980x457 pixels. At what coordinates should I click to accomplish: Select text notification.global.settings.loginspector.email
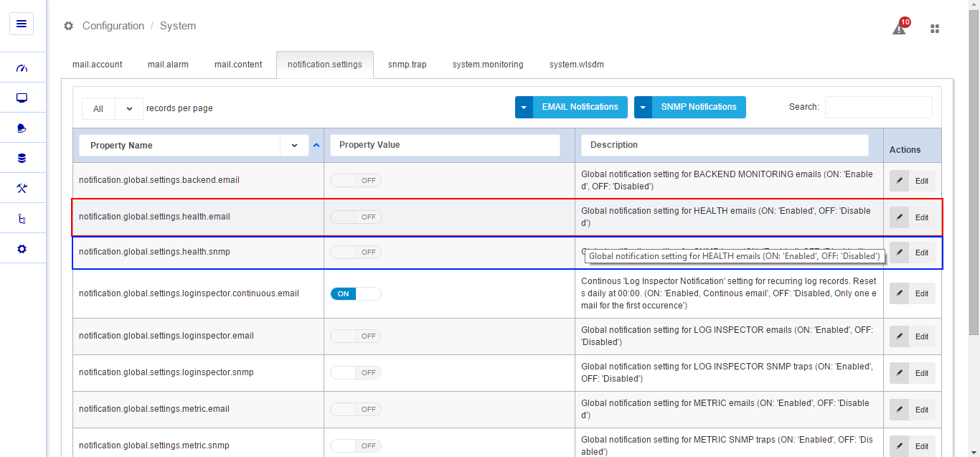click(166, 336)
